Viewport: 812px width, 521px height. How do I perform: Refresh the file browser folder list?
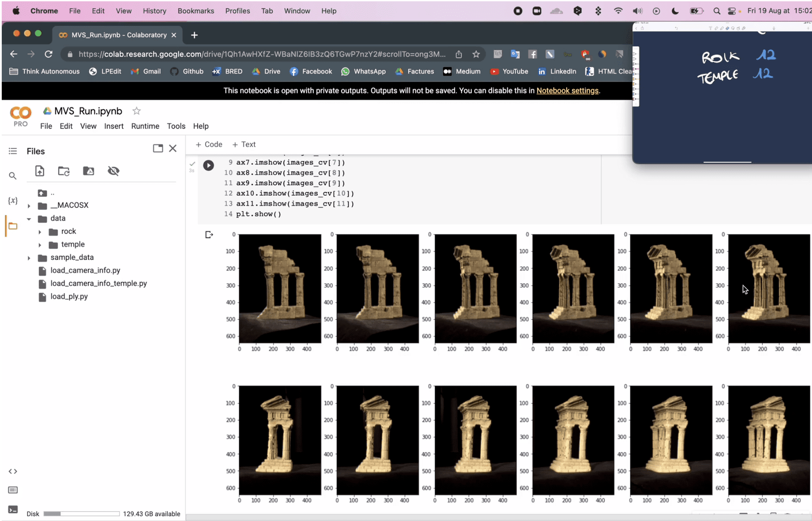click(64, 171)
